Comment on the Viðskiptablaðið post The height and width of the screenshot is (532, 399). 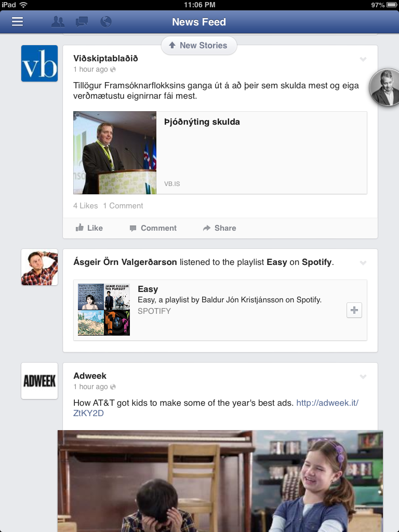(x=153, y=228)
